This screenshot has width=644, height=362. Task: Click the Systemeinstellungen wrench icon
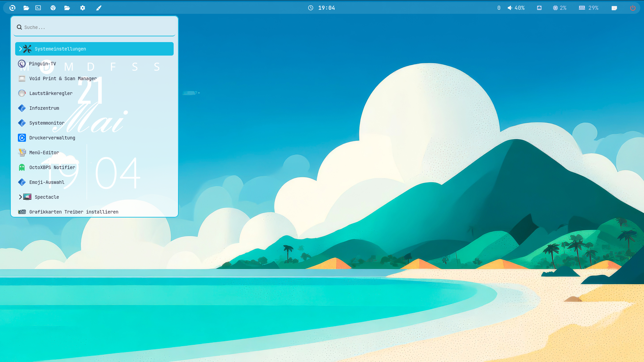[x=27, y=49]
